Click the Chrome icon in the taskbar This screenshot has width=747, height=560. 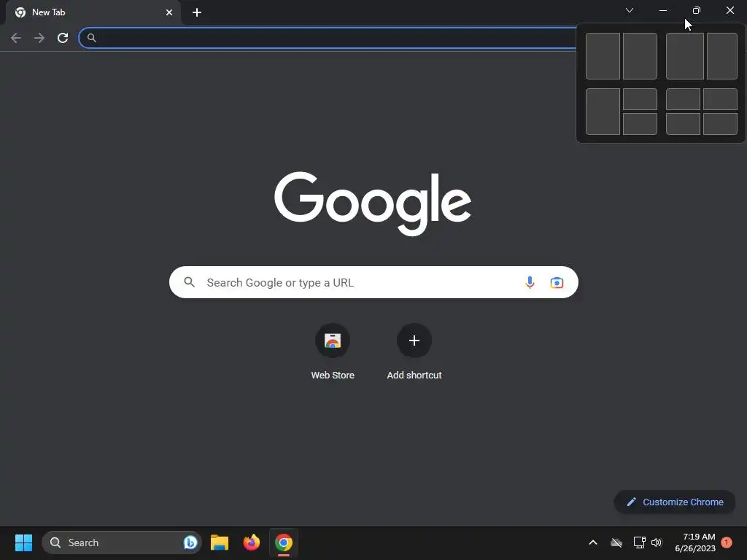coord(284,542)
